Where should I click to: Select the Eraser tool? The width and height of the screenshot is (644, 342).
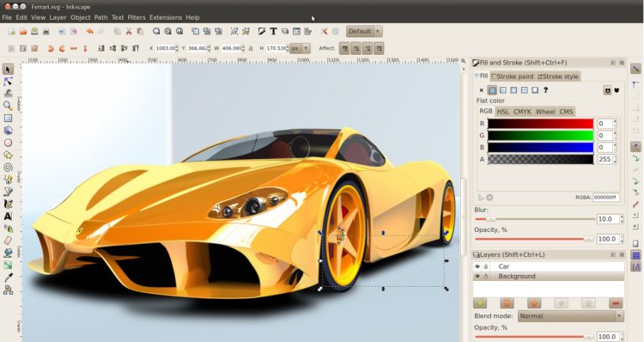8,241
